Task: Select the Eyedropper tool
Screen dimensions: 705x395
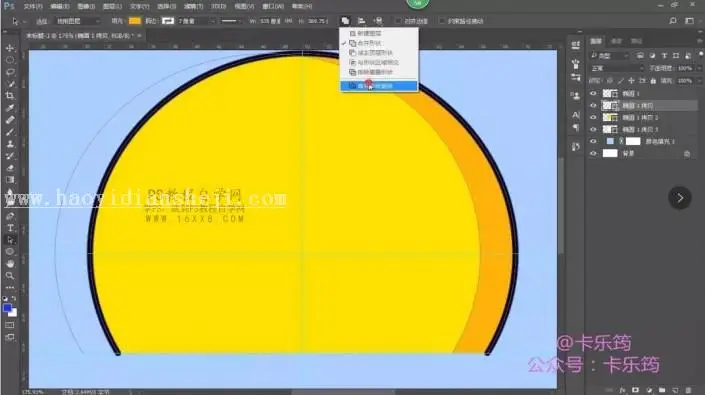Action: click(x=10, y=108)
